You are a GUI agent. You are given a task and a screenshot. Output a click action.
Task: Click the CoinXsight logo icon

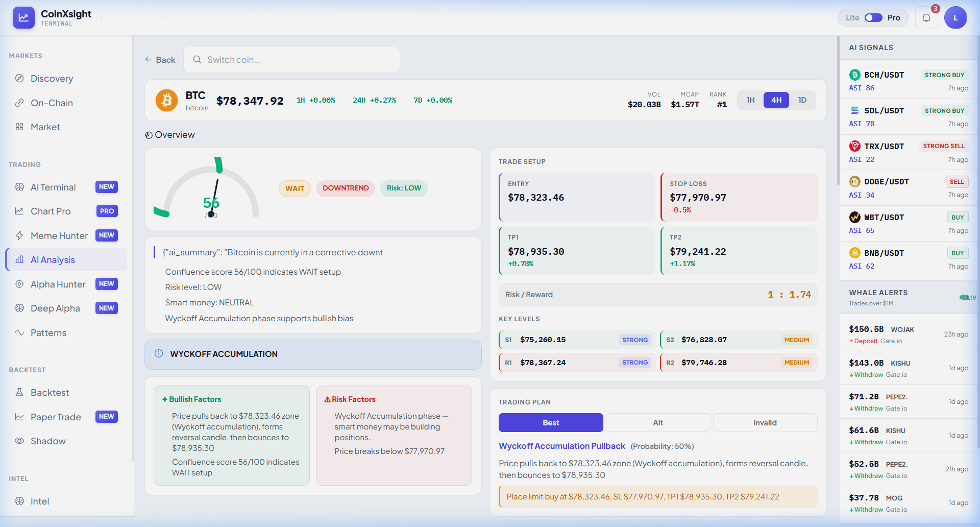coord(23,17)
